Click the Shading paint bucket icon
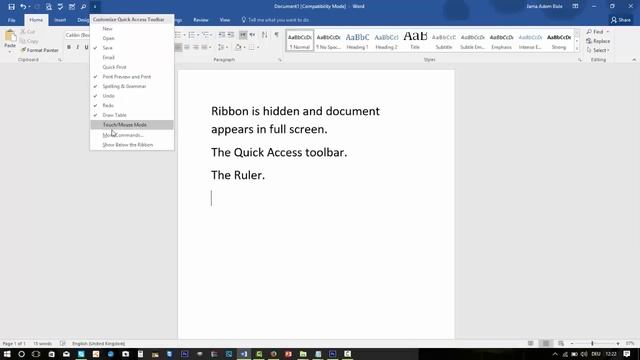640x360 pixels. click(238, 47)
